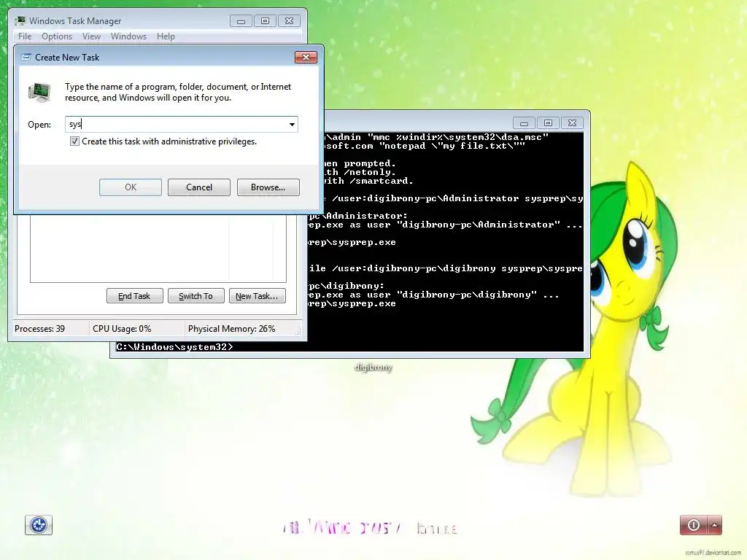
Task: Close the Task Manager window
Action: coord(289,21)
